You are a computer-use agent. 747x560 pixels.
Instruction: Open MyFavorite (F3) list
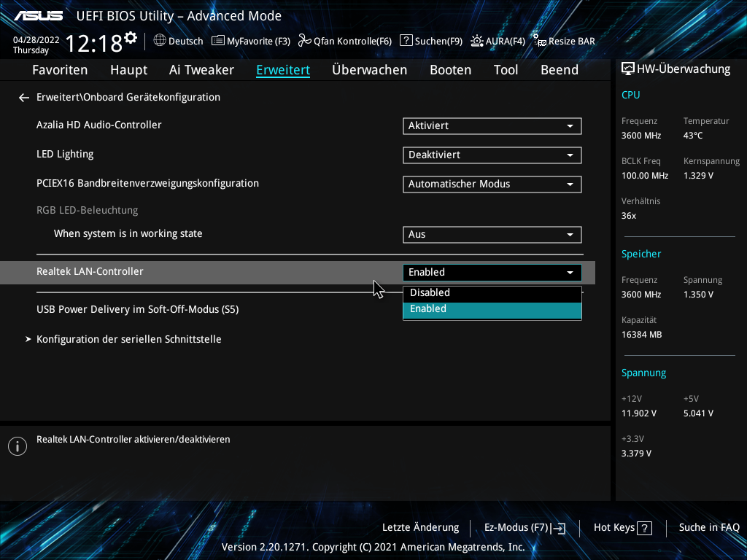[251, 41]
